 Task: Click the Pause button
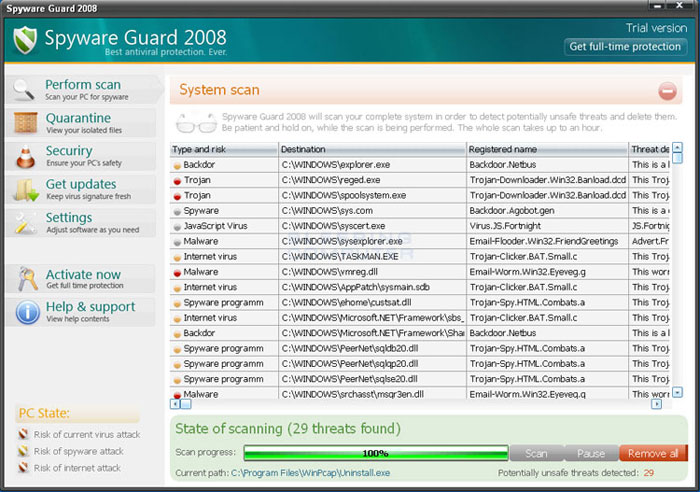point(591,453)
